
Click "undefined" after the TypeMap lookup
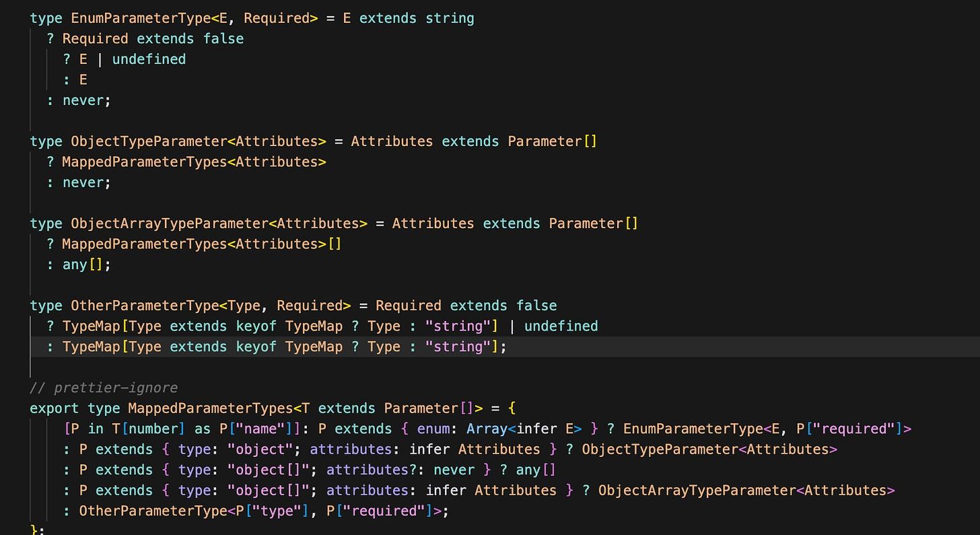[x=561, y=326]
